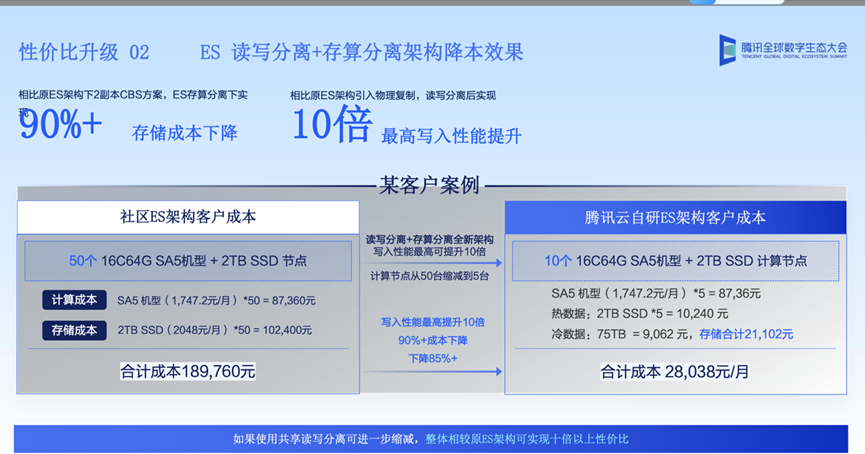Screen dimensions: 865x454
Task: Click the total '合计成本 28,038元/月'
Action: coord(675,372)
